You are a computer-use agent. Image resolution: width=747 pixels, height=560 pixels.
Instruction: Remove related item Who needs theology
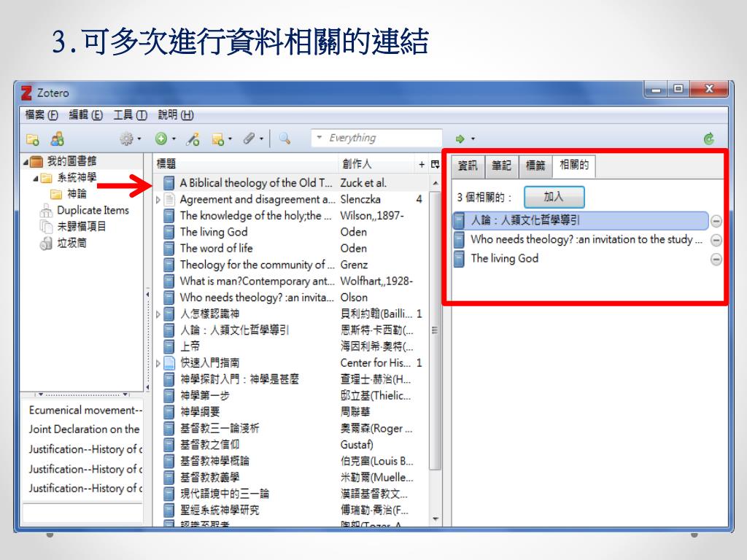(716, 241)
